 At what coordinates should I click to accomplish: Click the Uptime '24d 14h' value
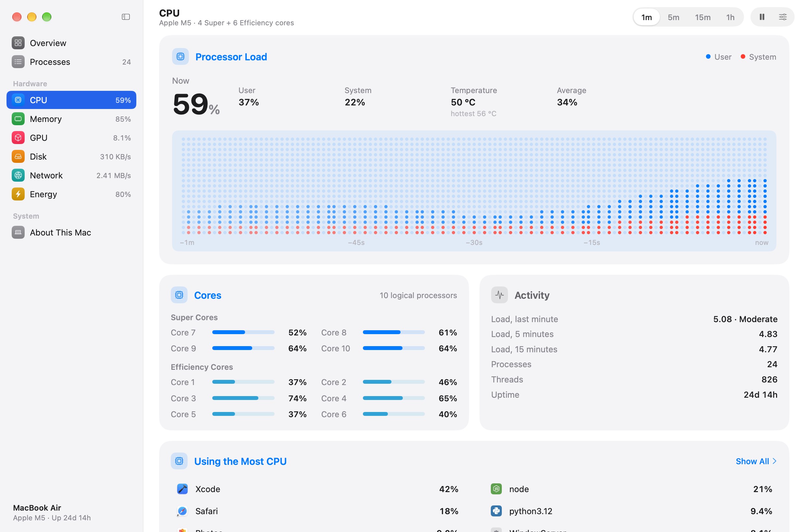click(x=760, y=394)
